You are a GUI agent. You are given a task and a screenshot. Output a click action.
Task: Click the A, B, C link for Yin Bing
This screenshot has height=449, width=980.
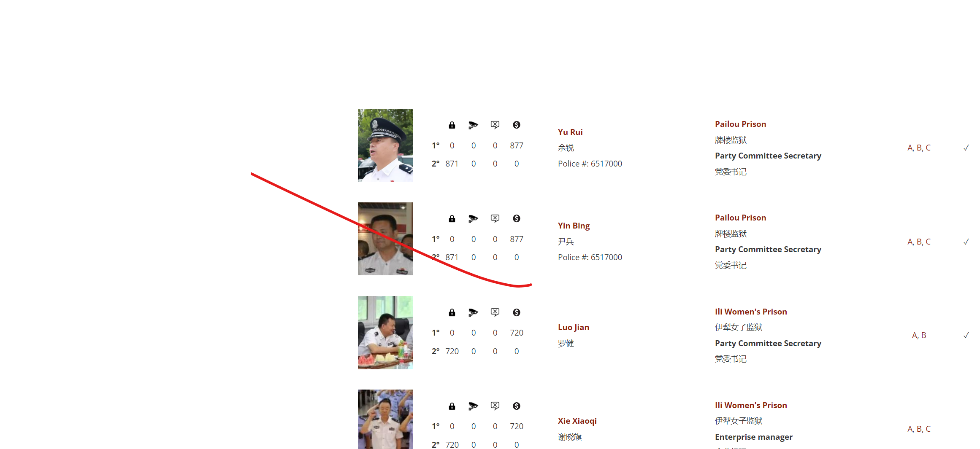click(919, 242)
